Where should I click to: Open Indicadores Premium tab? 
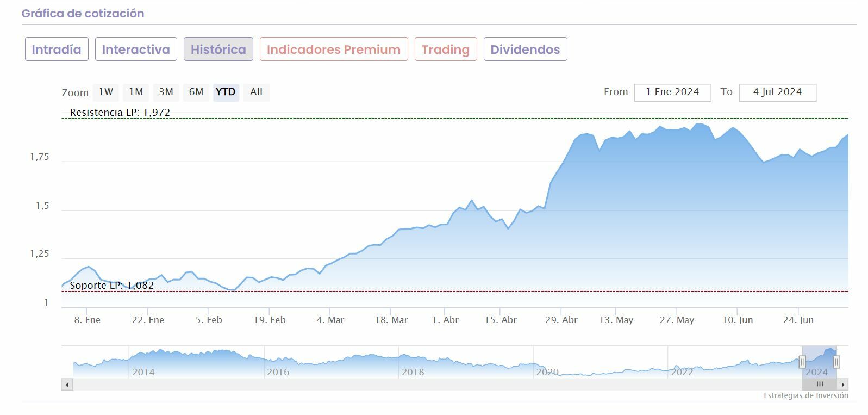(x=334, y=49)
